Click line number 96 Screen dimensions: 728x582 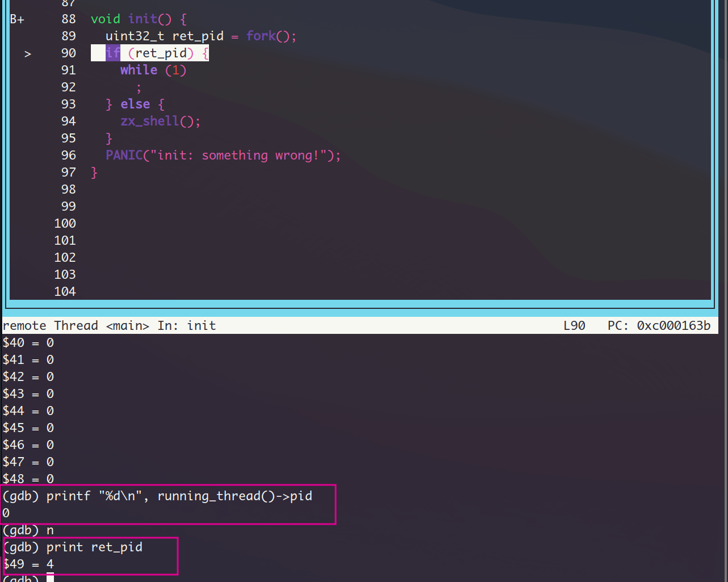pos(69,156)
